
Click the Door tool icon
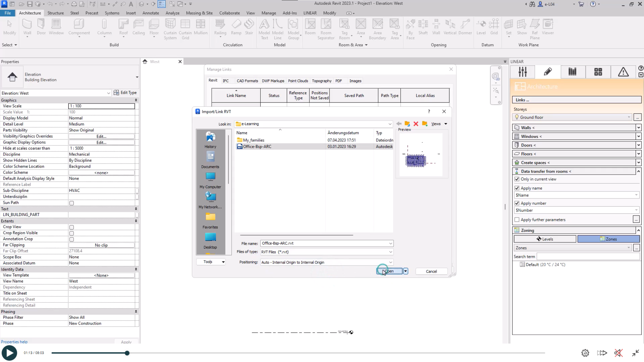(41, 27)
